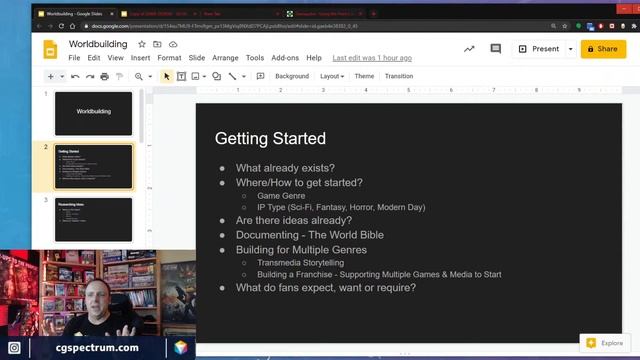Bookmark this page with star icon
Screen dimensions: 640x360
click(x=564, y=26)
